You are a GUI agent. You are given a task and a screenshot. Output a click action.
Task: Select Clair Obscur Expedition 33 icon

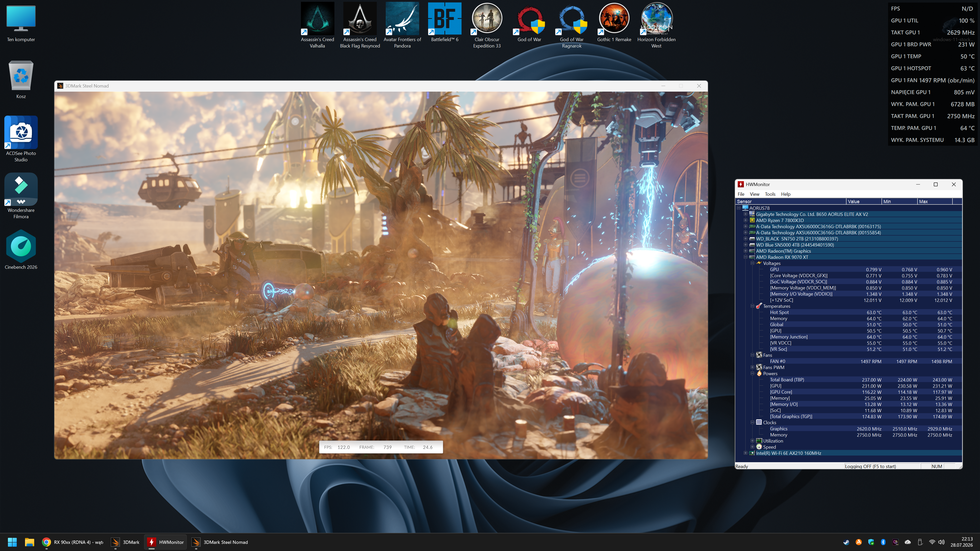[487, 25]
